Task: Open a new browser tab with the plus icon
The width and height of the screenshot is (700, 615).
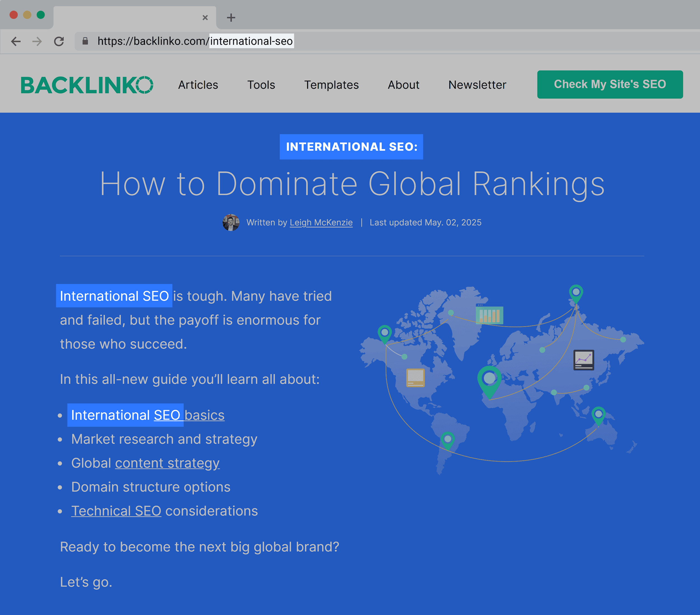Action: (x=231, y=17)
